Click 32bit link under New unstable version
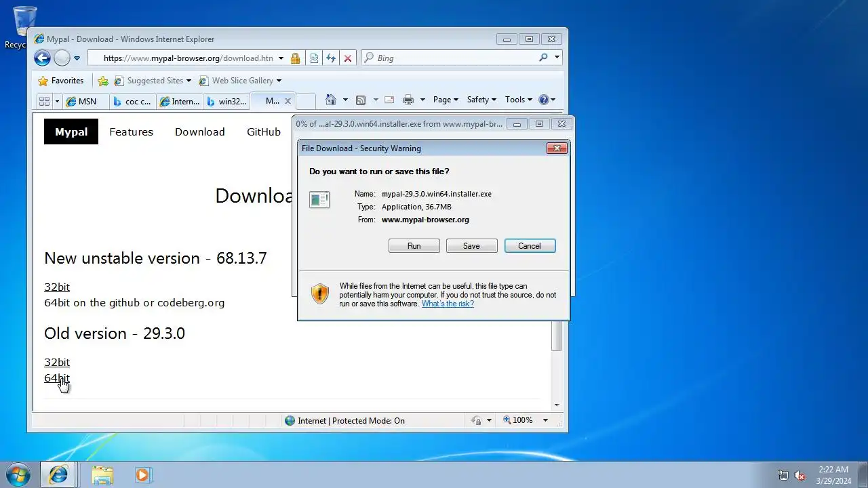The image size is (868, 488). click(x=57, y=287)
